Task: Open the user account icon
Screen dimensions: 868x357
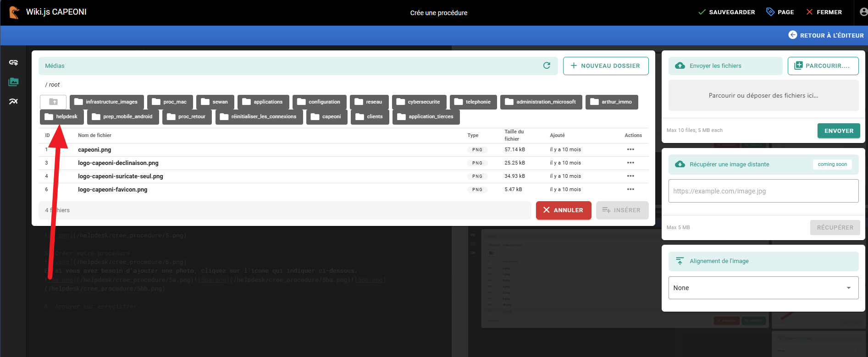Action: click(x=863, y=12)
